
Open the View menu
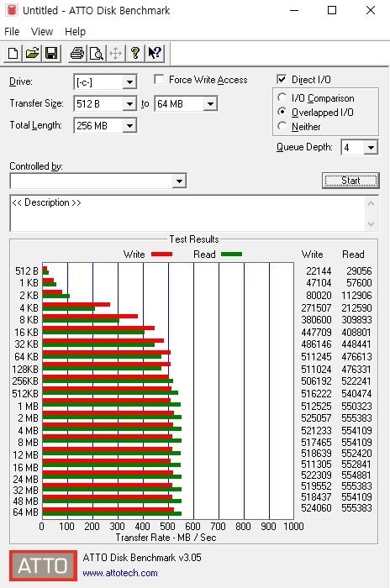click(x=42, y=32)
